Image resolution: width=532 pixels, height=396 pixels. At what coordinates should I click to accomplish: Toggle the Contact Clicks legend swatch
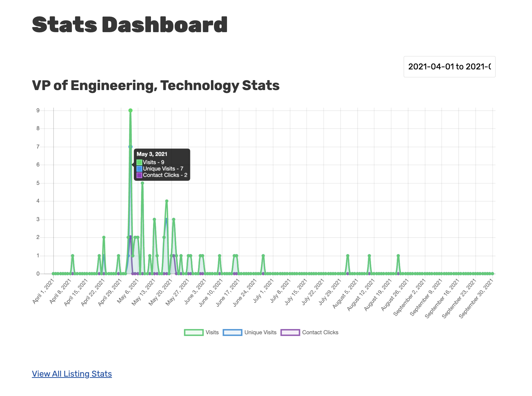pyautogui.click(x=290, y=332)
